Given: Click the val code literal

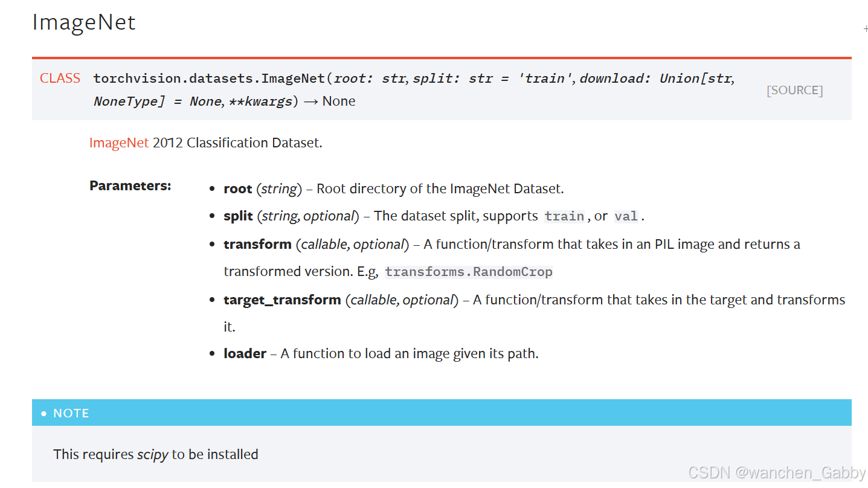Looking at the screenshot, I should [x=626, y=216].
